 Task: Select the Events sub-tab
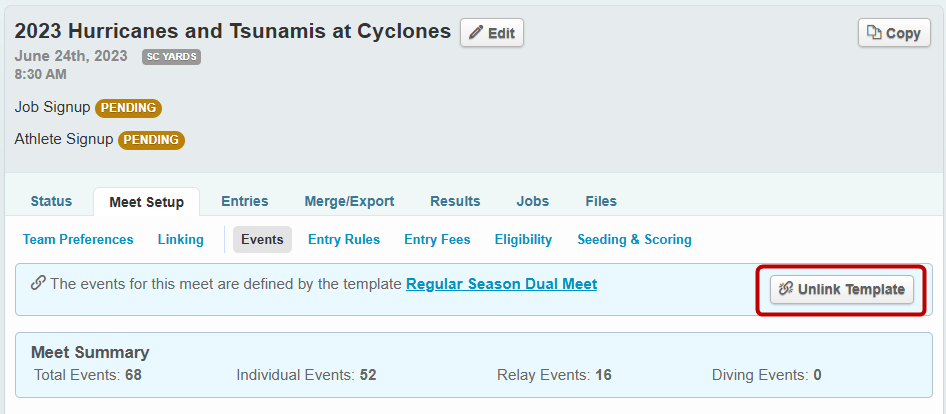pos(262,240)
